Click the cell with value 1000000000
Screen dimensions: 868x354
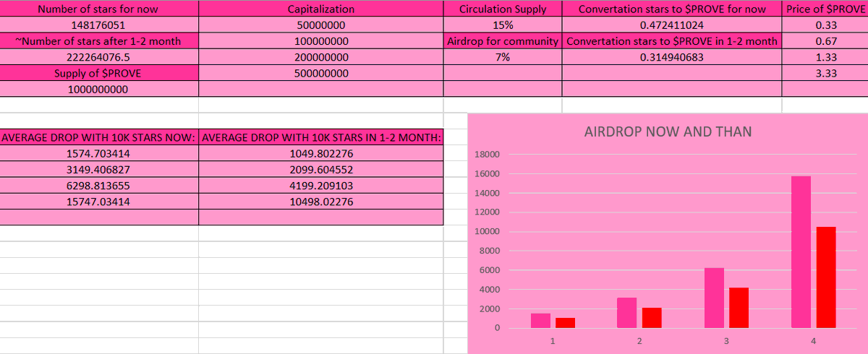(x=98, y=89)
